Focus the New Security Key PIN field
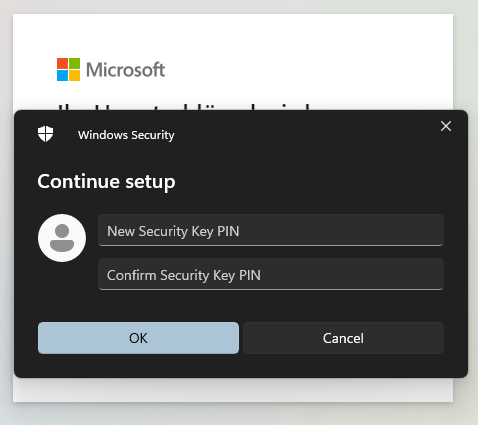Viewport: 478px width, 425px height. click(x=271, y=230)
